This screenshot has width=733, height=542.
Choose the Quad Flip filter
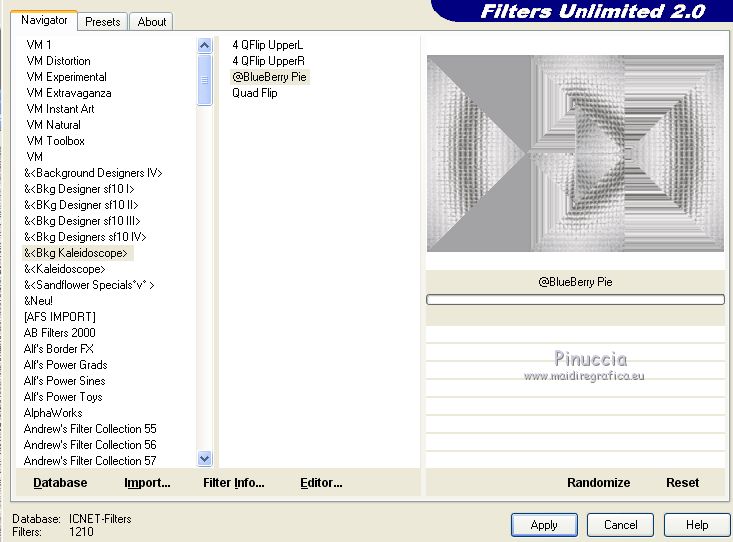pyautogui.click(x=255, y=93)
